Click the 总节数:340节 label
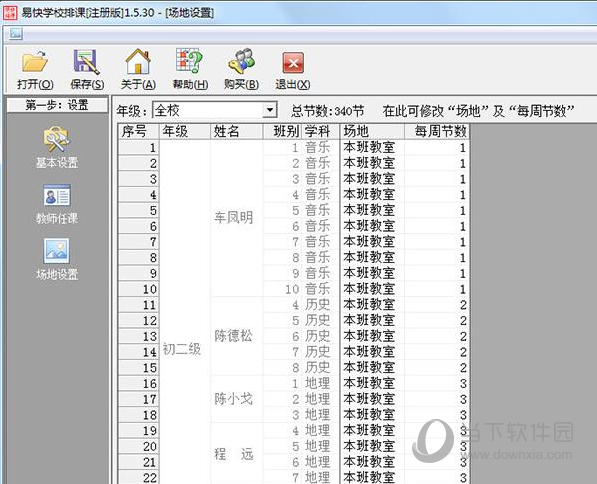The height and width of the screenshot is (484, 597). 327,111
